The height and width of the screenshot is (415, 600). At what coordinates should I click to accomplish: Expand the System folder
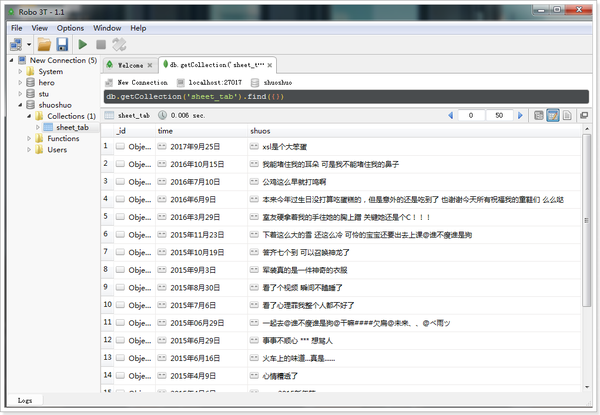[20, 71]
